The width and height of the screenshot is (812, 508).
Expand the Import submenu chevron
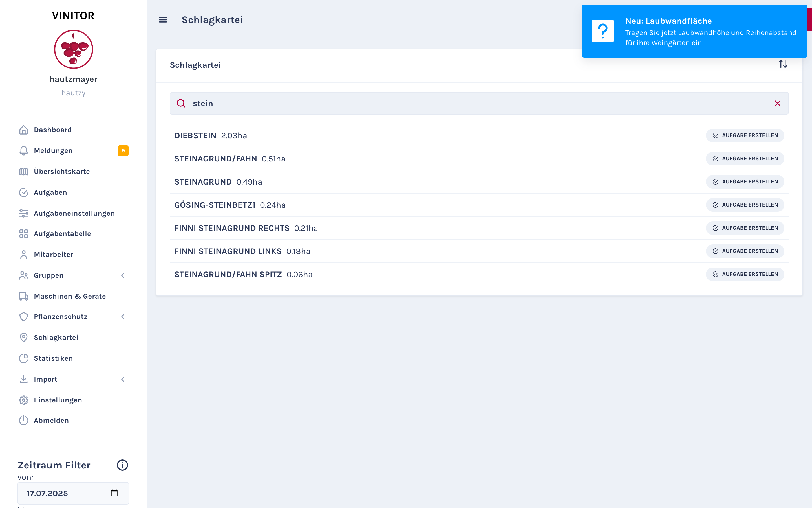tap(123, 379)
